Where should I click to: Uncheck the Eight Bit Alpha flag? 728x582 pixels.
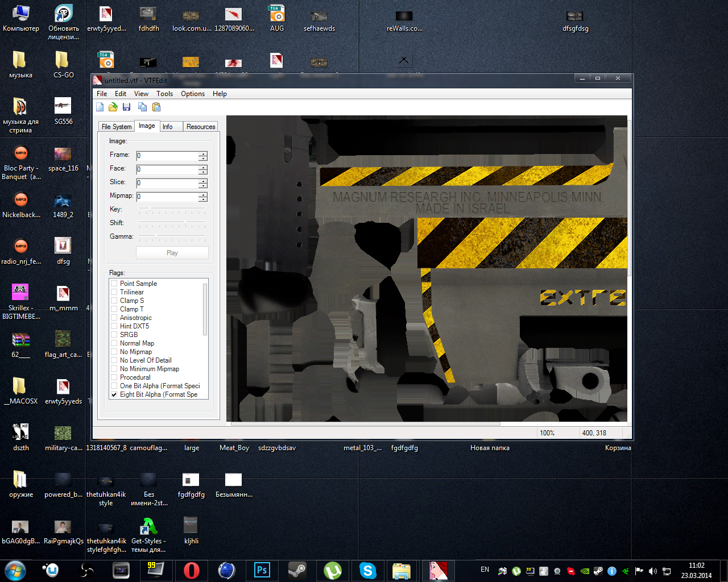coord(114,394)
